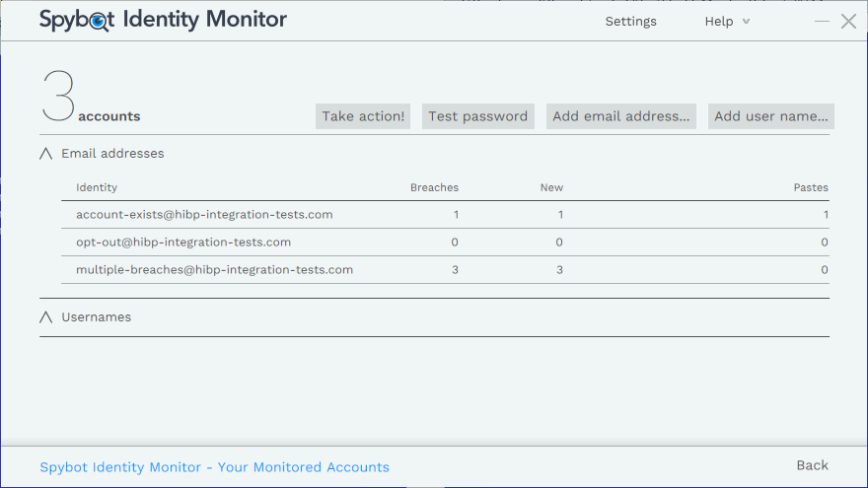Click the Back button
The width and height of the screenshot is (868, 488).
(x=812, y=465)
